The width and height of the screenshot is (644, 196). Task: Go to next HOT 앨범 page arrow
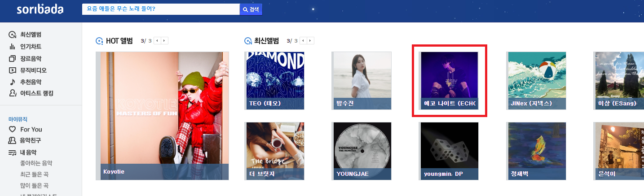pyautogui.click(x=164, y=41)
